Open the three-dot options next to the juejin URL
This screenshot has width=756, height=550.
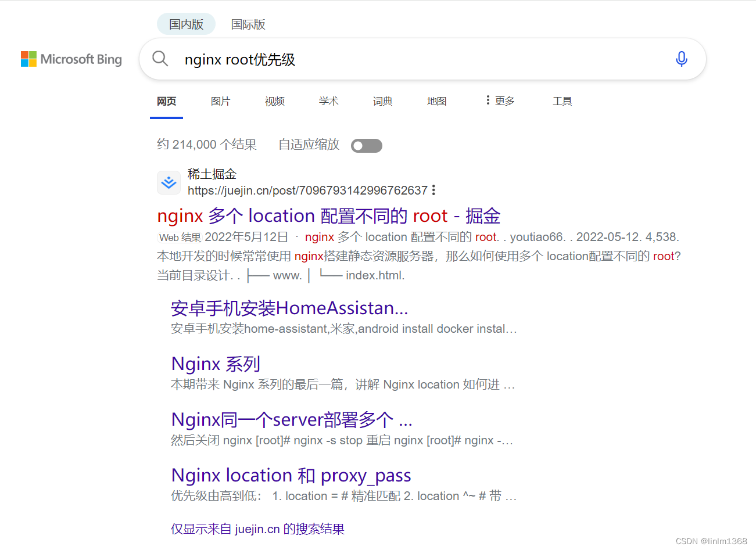click(433, 190)
